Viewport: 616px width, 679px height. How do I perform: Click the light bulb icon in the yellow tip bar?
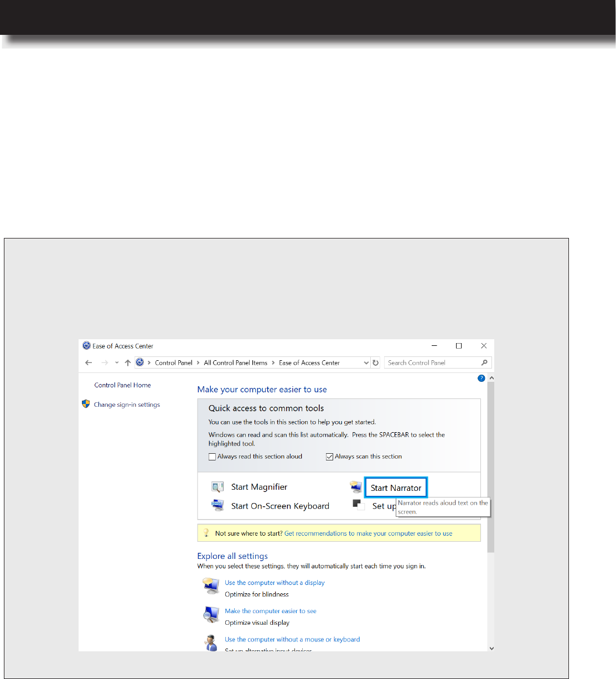pyautogui.click(x=206, y=533)
